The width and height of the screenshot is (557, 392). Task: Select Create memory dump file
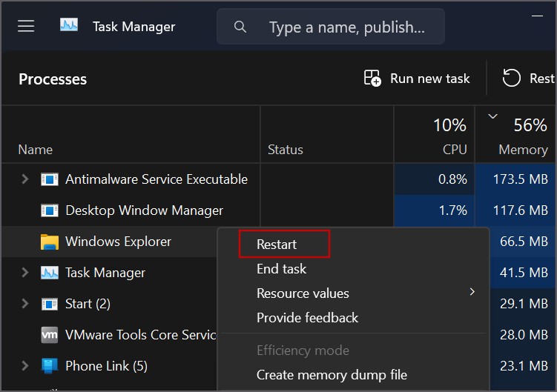332,375
